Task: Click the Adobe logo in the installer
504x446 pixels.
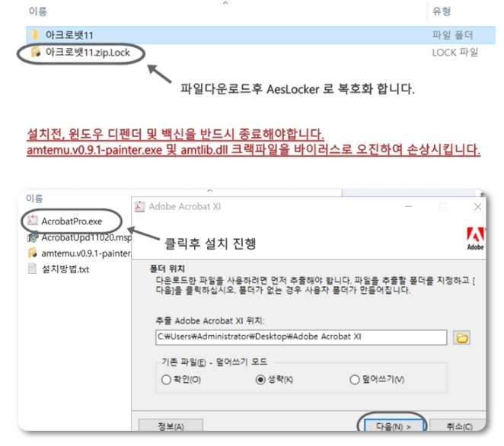Action: tap(475, 238)
